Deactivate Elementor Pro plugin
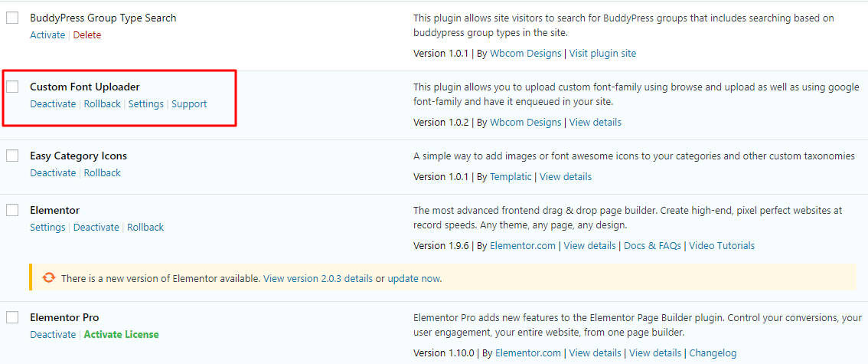 point(53,335)
